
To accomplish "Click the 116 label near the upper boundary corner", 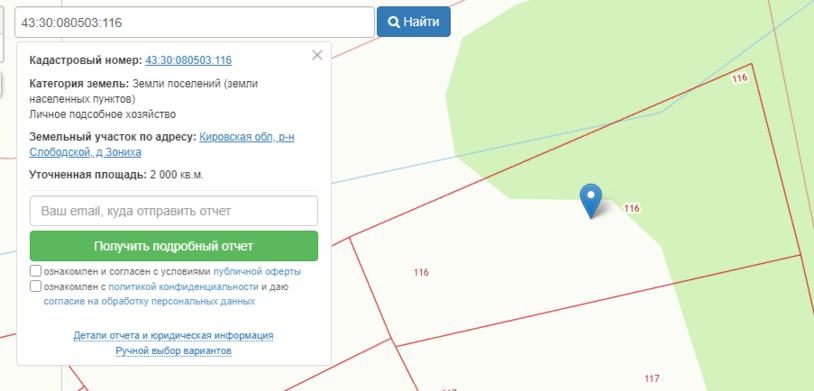I will 740,78.
